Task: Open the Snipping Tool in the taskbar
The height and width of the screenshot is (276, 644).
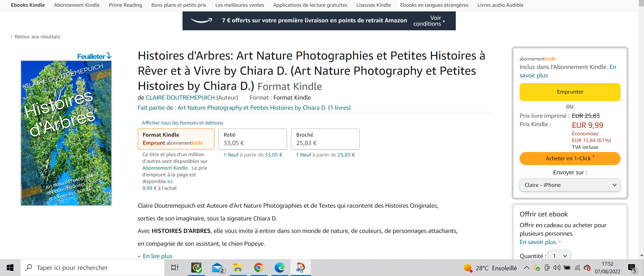Action: tap(300, 268)
